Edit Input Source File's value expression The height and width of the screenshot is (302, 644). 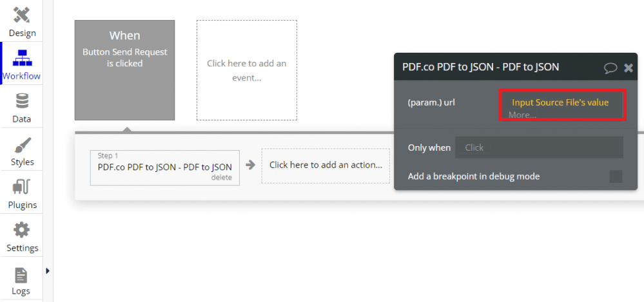tap(560, 102)
